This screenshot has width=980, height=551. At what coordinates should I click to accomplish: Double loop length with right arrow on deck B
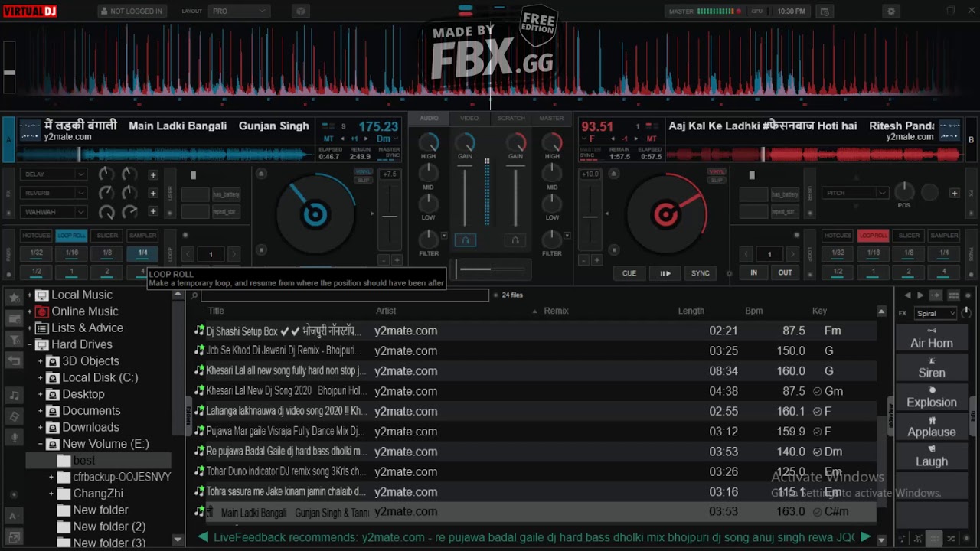(793, 254)
